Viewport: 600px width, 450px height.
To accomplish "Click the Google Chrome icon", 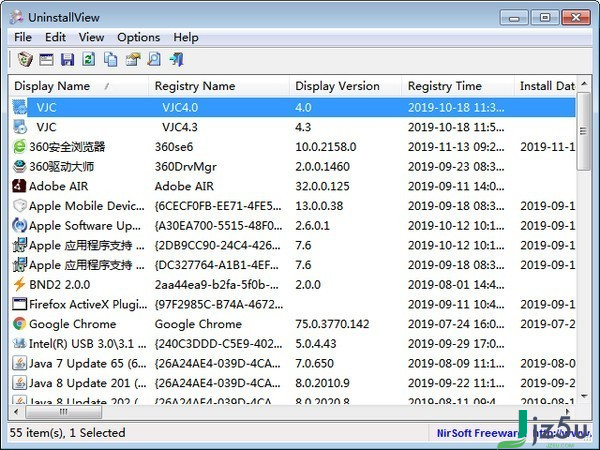I will (20, 324).
